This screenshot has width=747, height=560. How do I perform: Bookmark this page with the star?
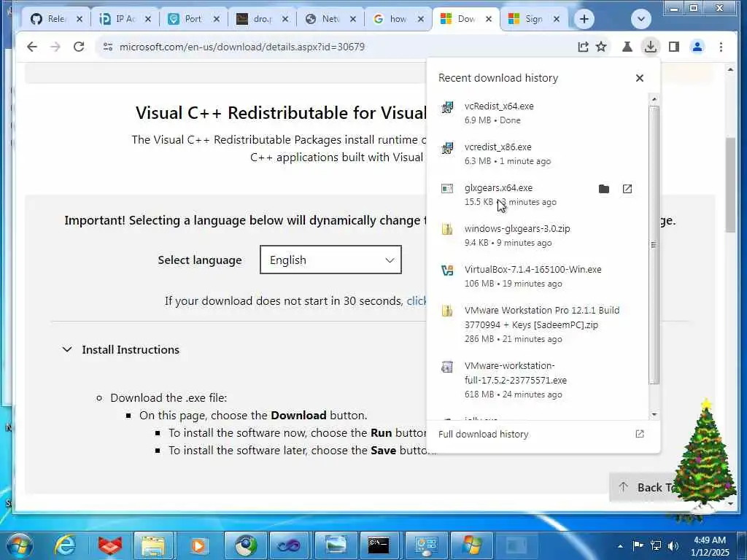(601, 47)
